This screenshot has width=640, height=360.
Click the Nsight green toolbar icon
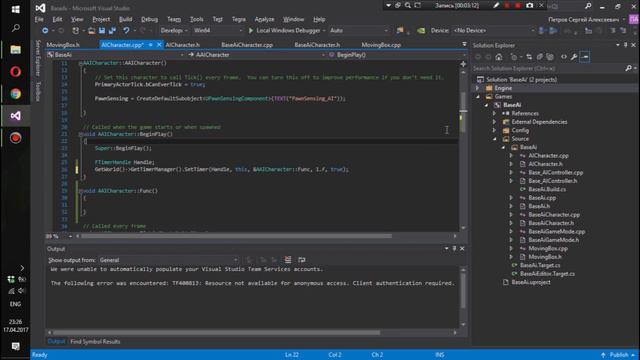click(421, 31)
